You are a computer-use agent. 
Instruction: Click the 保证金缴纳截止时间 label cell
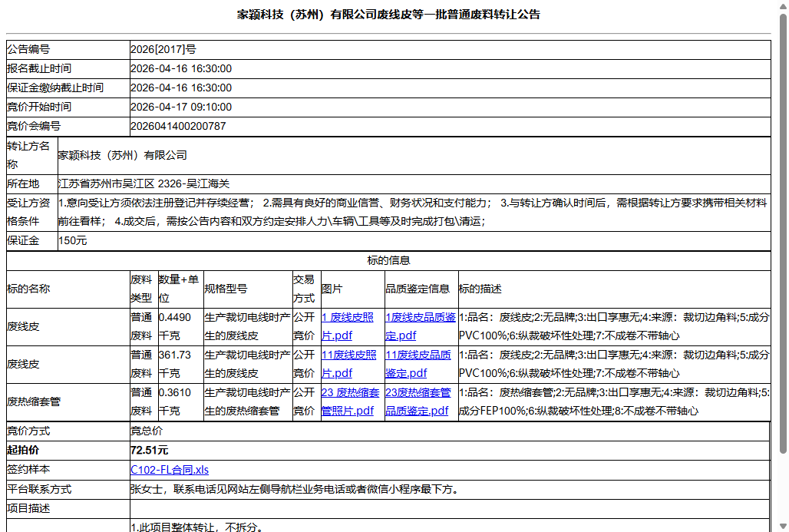[x=68, y=88]
